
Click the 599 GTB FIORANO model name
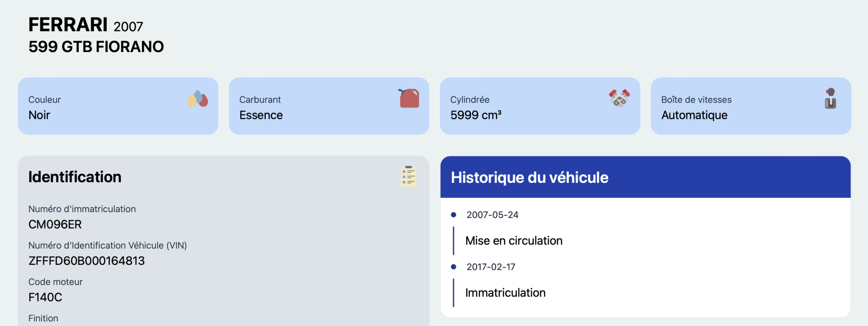pyautogui.click(x=96, y=47)
